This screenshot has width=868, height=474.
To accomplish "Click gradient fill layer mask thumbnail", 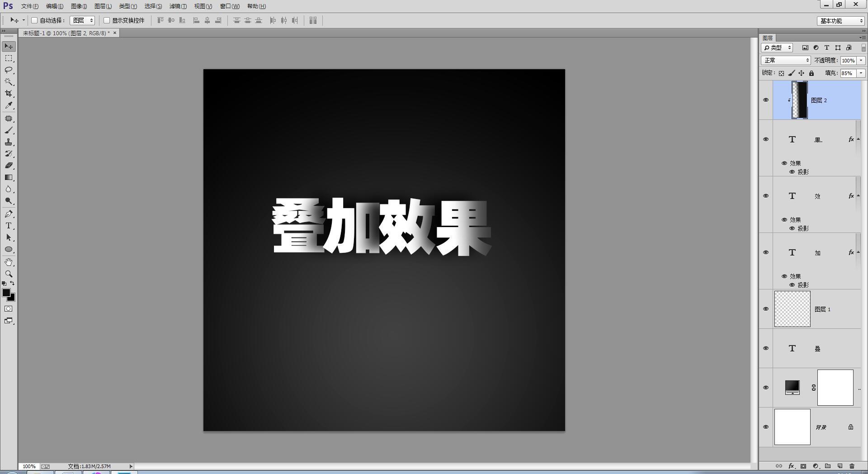I will point(835,388).
